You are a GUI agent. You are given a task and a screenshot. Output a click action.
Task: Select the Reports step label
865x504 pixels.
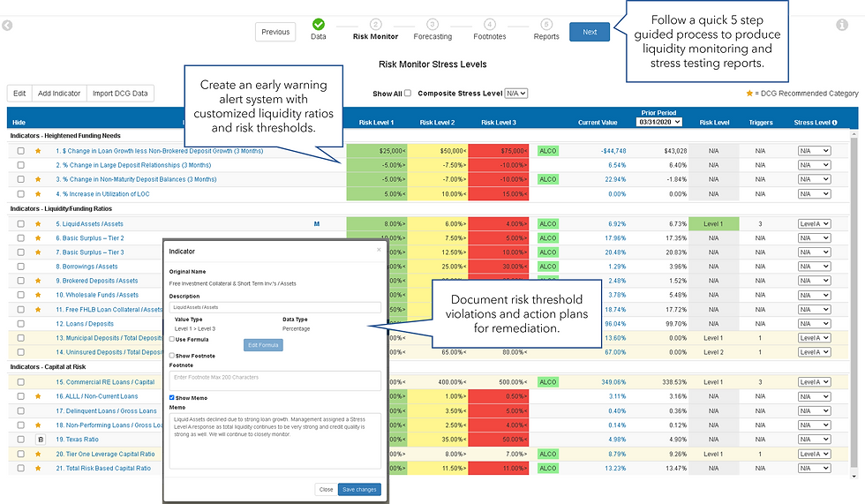point(546,36)
